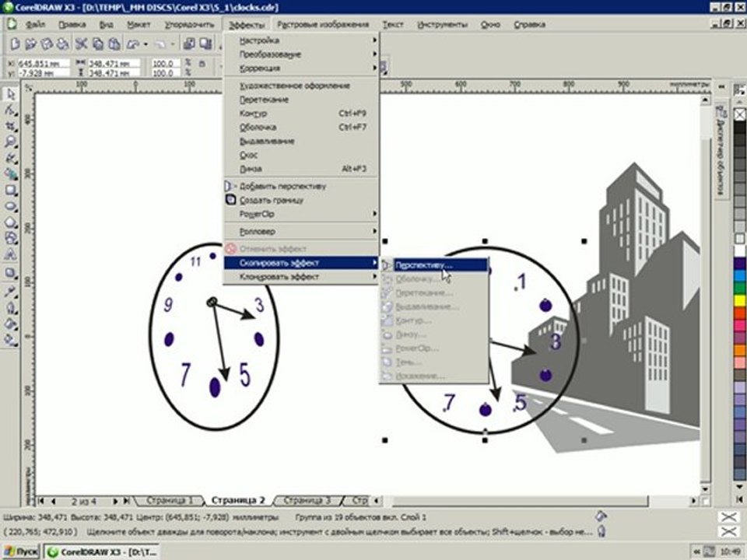Click the no-color X swatch atop palette

[739, 115]
